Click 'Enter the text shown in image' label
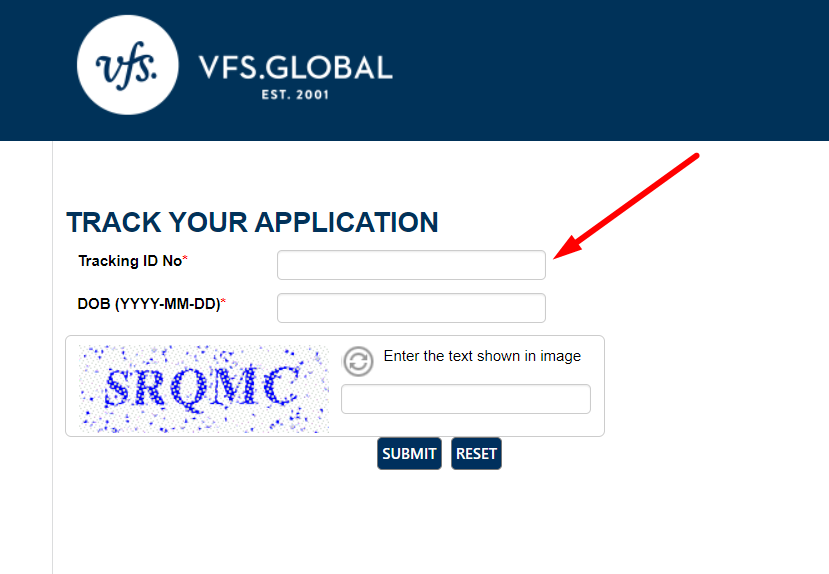Image resolution: width=829 pixels, height=574 pixels. point(482,356)
